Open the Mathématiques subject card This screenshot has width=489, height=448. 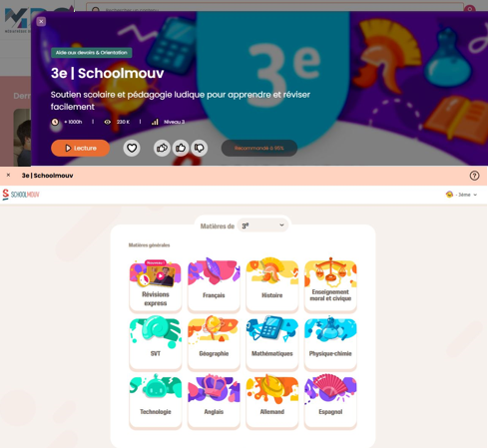pos(272,343)
